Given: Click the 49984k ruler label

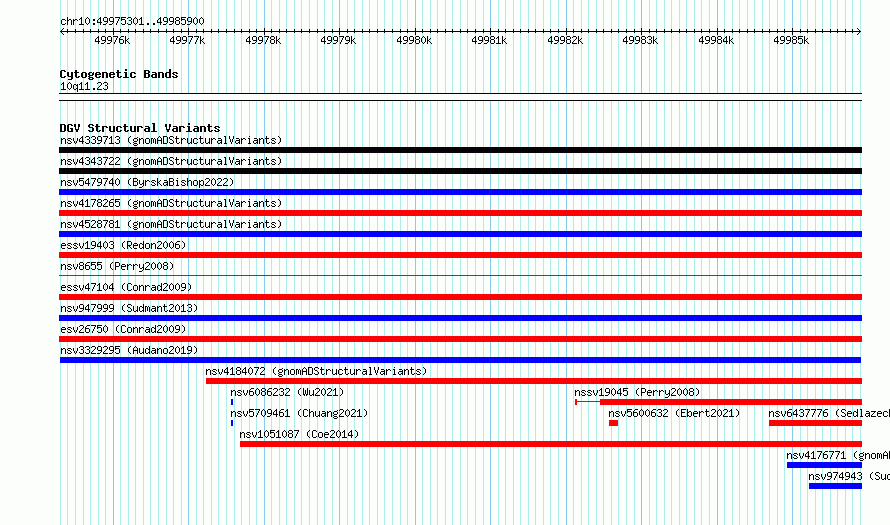Looking at the screenshot, I should click(x=716, y=40).
